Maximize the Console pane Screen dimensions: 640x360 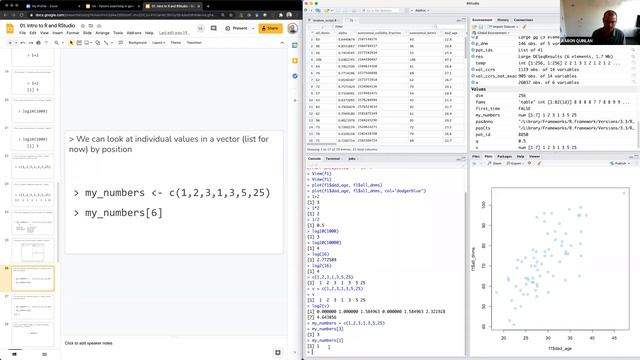tap(463, 158)
